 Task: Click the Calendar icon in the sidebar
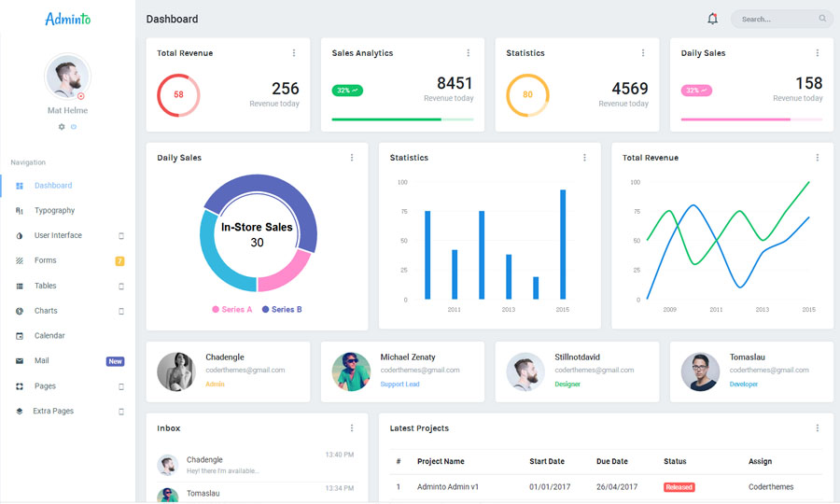point(20,336)
